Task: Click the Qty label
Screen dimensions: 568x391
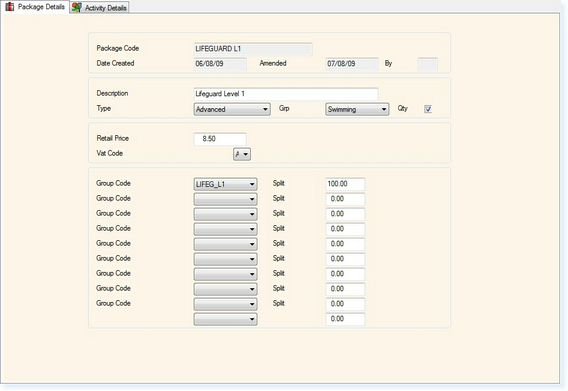Action: pyautogui.click(x=402, y=108)
